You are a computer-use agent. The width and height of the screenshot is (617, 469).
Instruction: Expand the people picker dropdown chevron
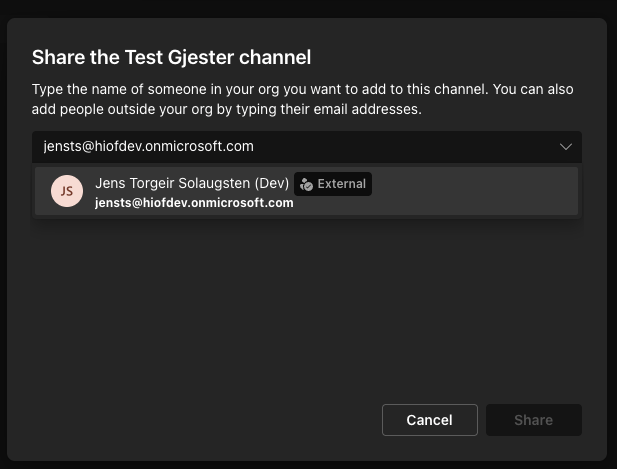(566, 147)
